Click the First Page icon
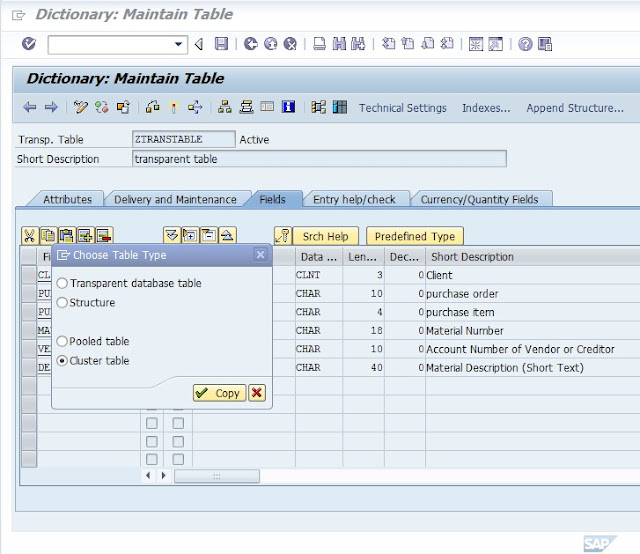Screen dimensions: 640x554 pyautogui.click(x=388, y=44)
